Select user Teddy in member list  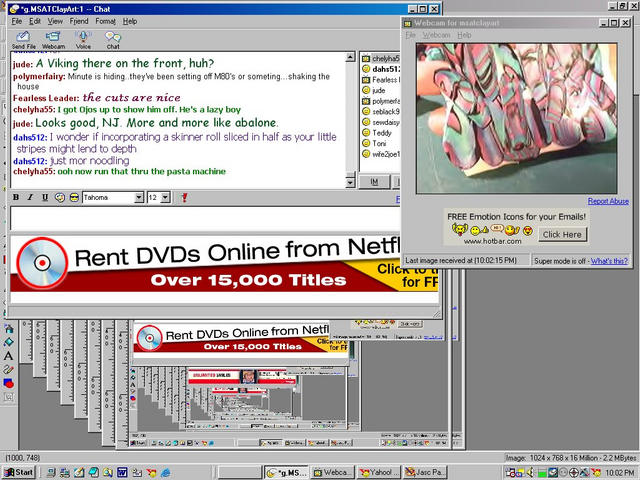377,133
